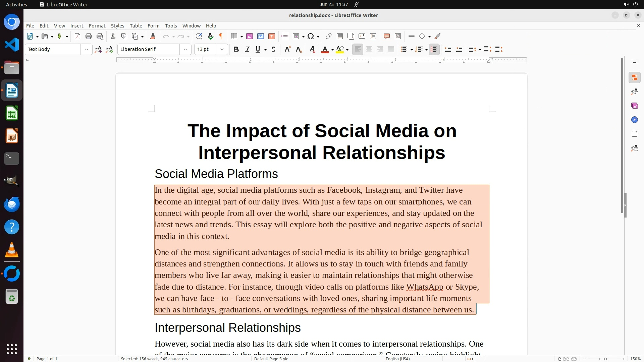Export document directly as PDF
This screenshot has height=362, width=644.
tap(77, 37)
